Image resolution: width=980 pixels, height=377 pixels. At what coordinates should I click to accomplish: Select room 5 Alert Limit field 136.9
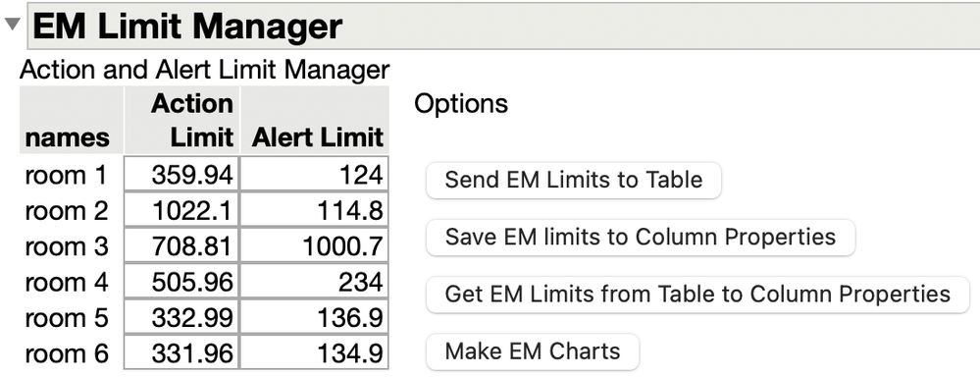(x=314, y=317)
